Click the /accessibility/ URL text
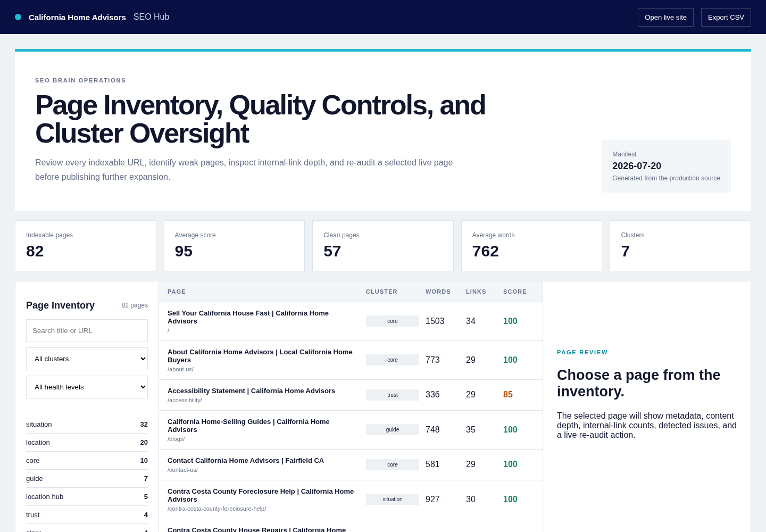 [185, 400]
